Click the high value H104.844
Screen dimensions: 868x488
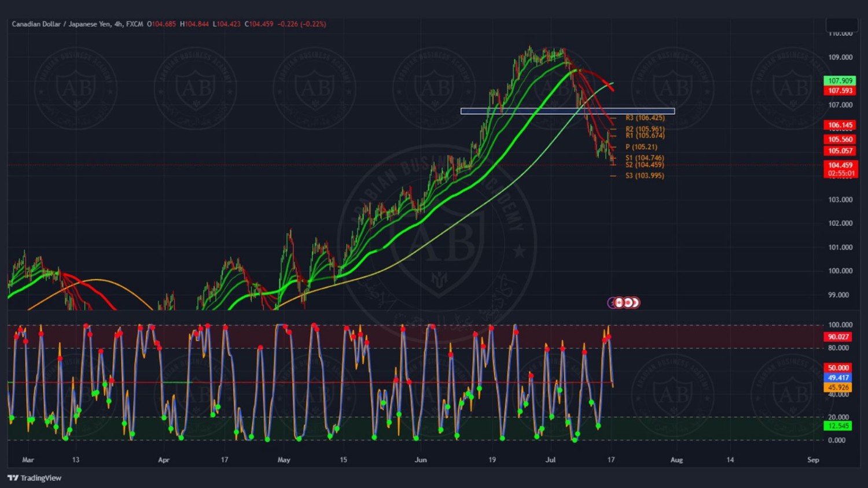[194, 24]
